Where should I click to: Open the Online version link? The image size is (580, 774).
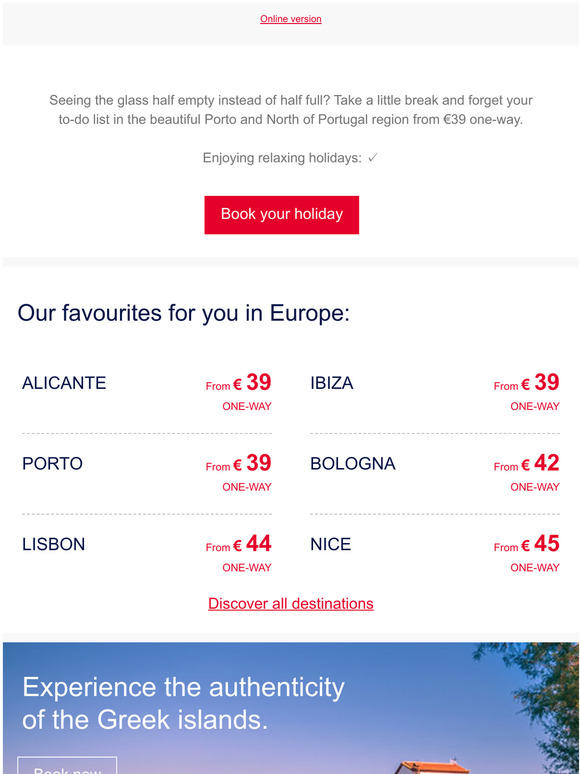pyautogui.click(x=290, y=19)
